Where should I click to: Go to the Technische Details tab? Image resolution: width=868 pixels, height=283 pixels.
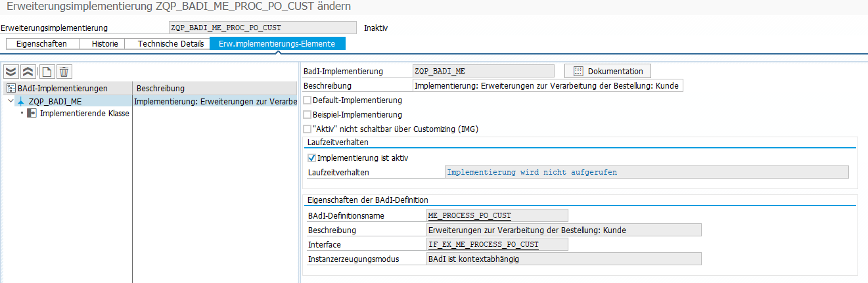pos(170,44)
